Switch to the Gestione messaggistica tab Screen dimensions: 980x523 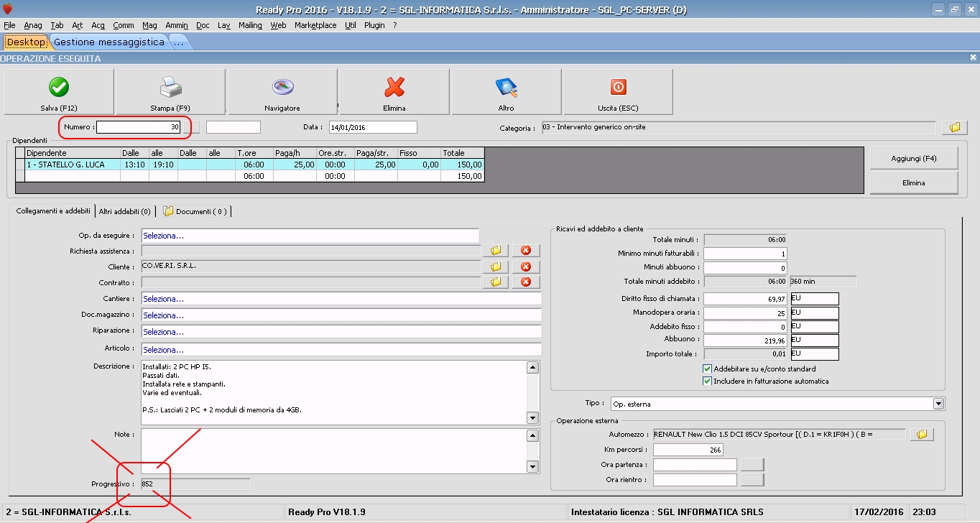point(109,42)
